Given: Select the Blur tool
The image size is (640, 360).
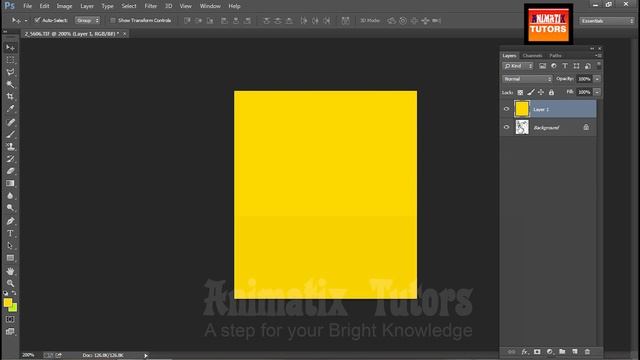Looking at the screenshot, I should click(11, 196).
